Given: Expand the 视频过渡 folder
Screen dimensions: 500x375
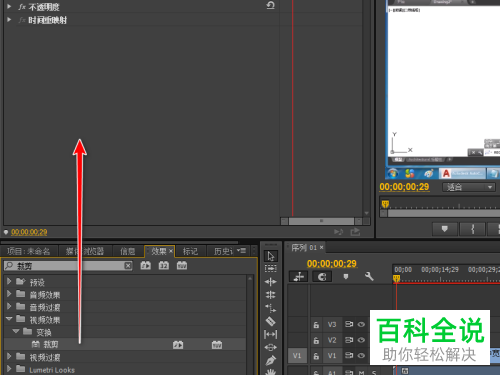Looking at the screenshot, I should pyautogui.click(x=9, y=356).
